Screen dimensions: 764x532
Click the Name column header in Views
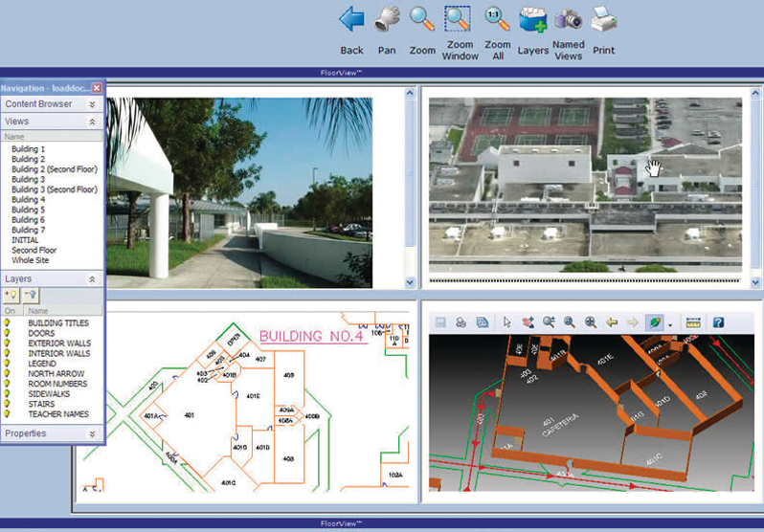tap(52, 137)
